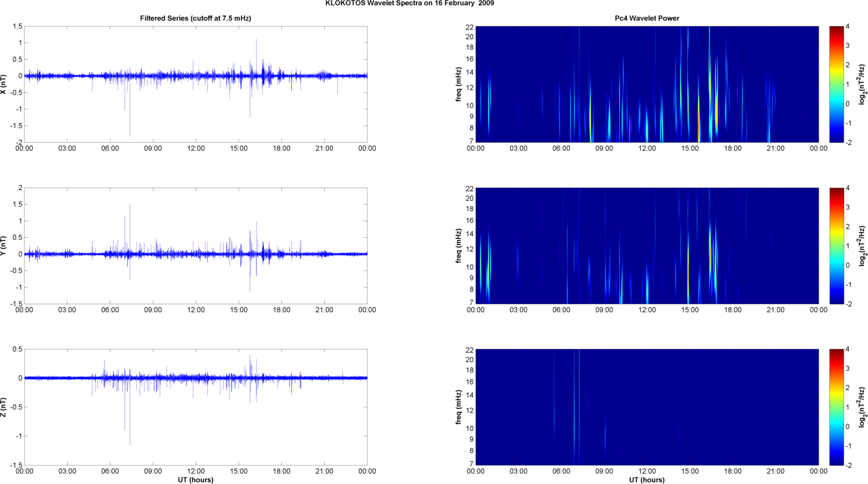Click log2(nT²/Hz) label on the X spectrogram colorbar
Viewport: 868px width, 484px height.
pos(863,84)
